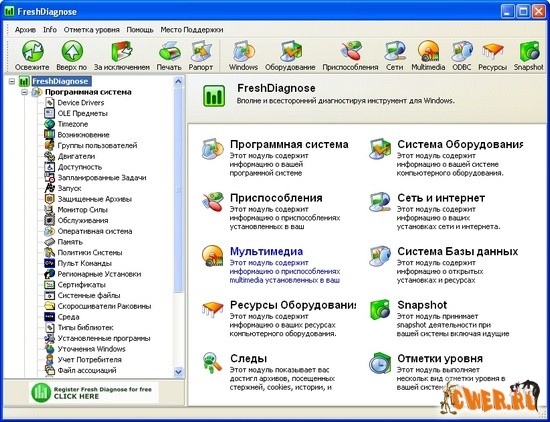Click the tree panel scrollbar thumb
This screenshot has width=550, height=422.
[x=178, y=189]
